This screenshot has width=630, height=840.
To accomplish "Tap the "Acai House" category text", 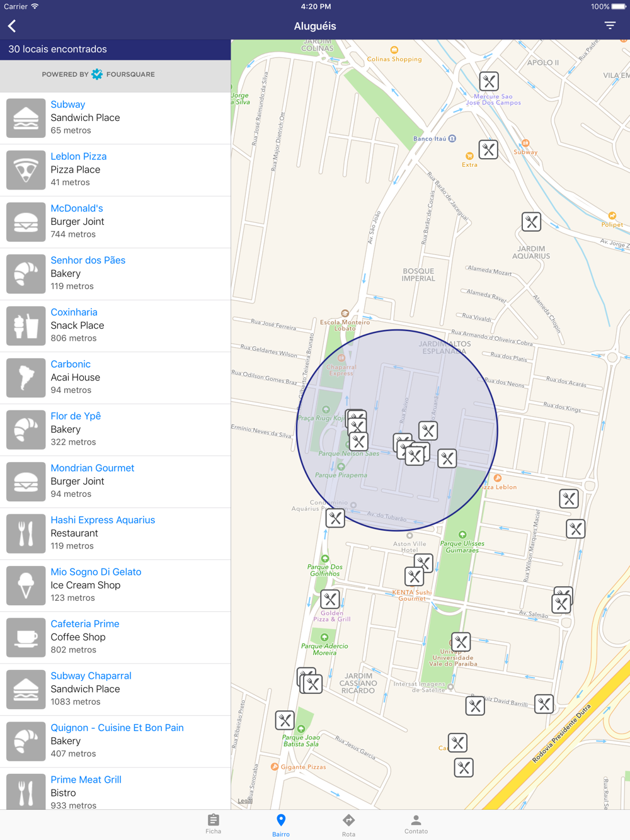I will tap(75, 377).
